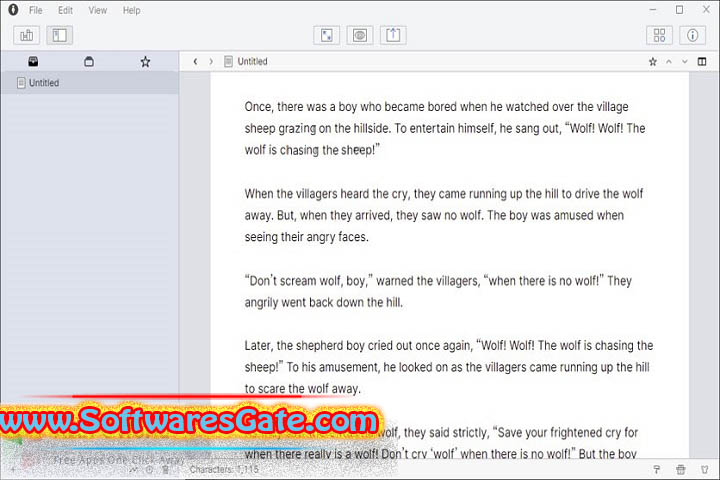Go forward with right chevron
The width and height of the screenshot is (720, 480).
(211, 62)
